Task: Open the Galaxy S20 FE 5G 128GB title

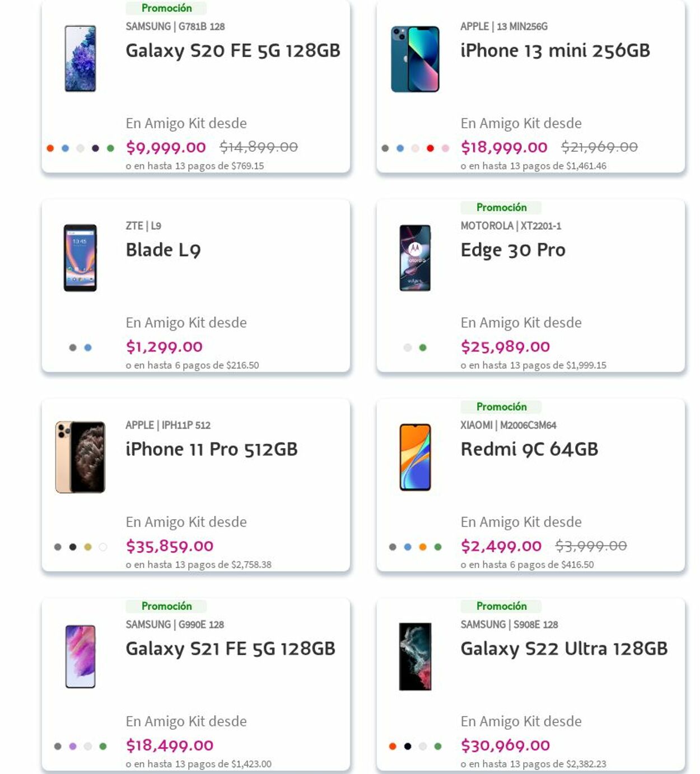Action: pyautogui.click(x=233, y=51)
